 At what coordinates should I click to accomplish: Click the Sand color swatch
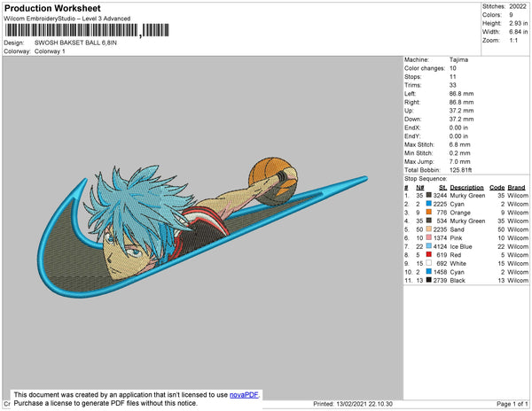pyautogui.click(x=429, y=229)
